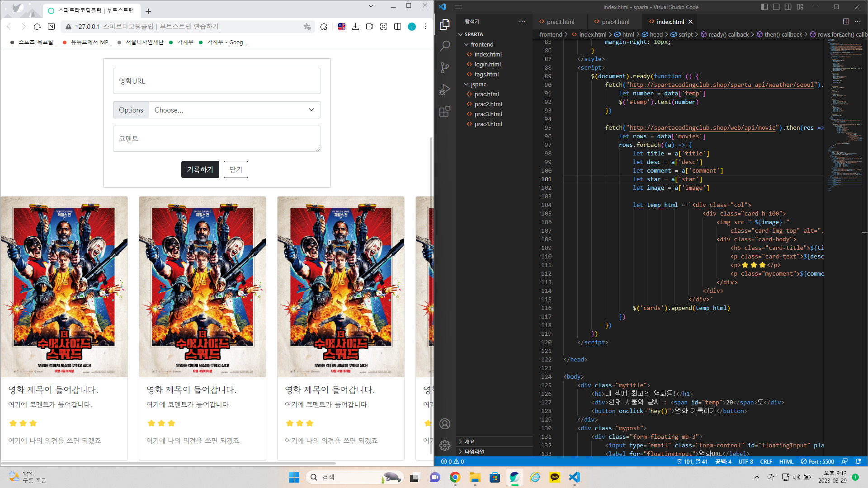Viewport: 868px width, 488px height.
Task: Open the Accounts icon in VS Code
Action: 445,424
